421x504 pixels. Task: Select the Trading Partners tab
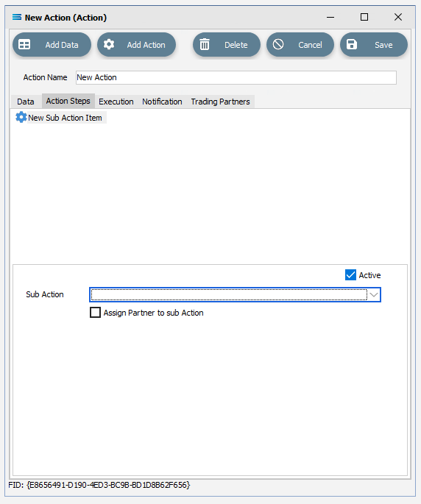tap(220, 102)
